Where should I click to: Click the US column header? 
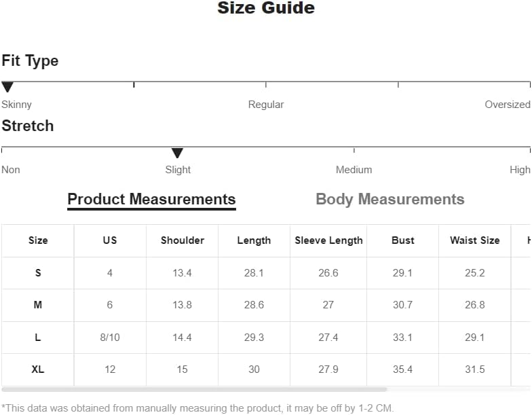[110, 240]
